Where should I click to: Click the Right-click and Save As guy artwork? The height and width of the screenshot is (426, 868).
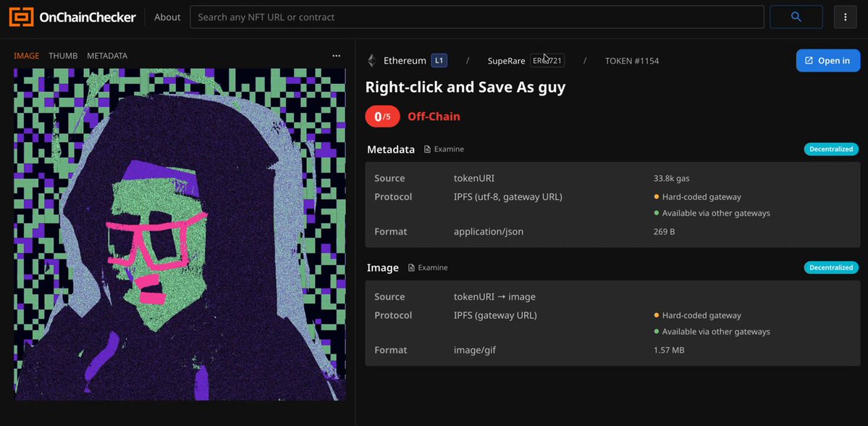[x=180, y=234]
